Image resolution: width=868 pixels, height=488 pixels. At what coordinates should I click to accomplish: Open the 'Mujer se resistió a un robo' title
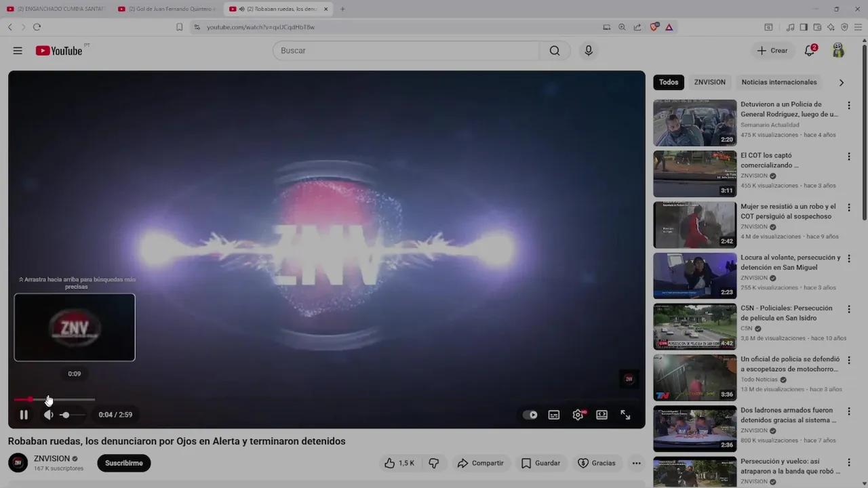tap(788, 211)
